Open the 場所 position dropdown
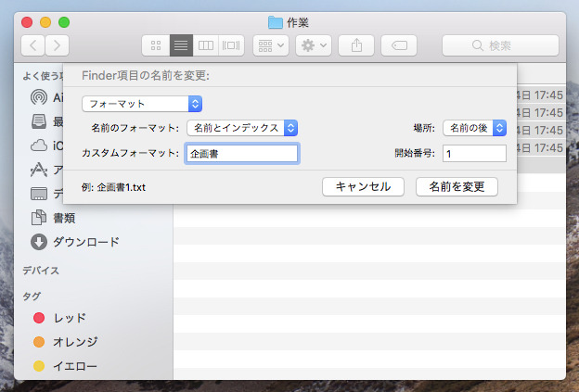Viewport: 579px width, 392px height. click(474, 128)
